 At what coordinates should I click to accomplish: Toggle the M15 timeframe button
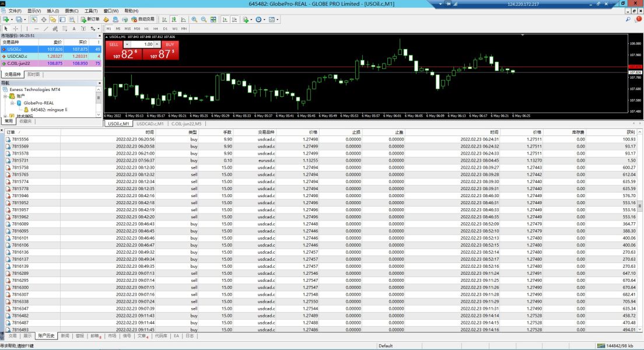[x=127, y=28]
